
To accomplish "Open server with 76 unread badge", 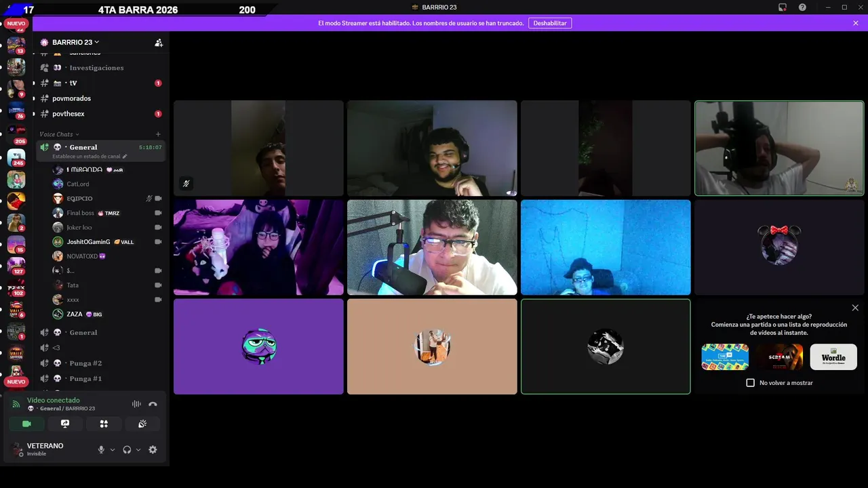I will pos(16,110).
